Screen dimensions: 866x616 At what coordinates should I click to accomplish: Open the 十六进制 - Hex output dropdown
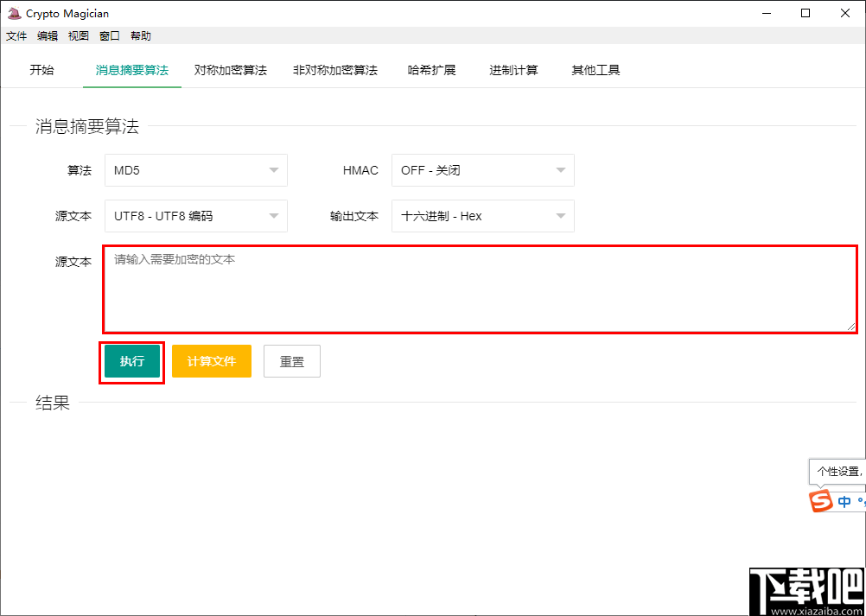[482, 216]
